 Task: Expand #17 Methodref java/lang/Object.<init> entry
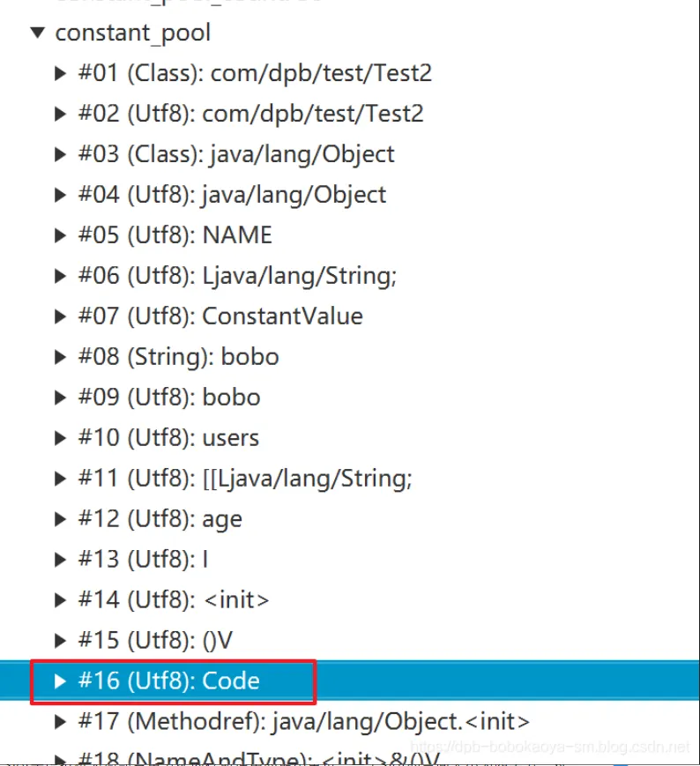click(x=60, y=722)
